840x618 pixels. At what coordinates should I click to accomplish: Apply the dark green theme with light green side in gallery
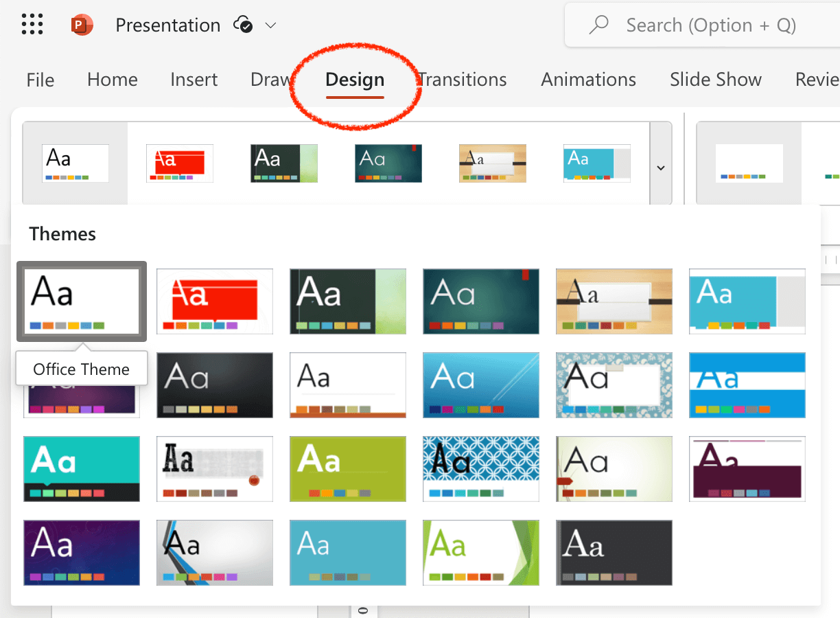[348, 301]
